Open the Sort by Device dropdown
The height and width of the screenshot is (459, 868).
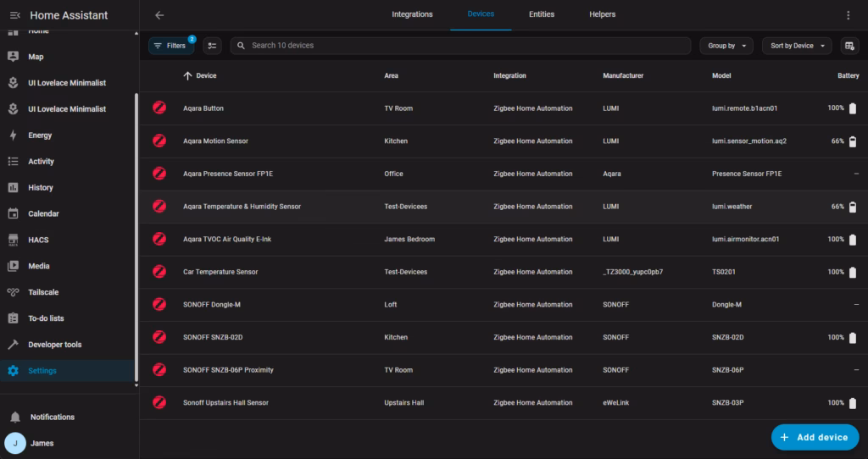797,46
